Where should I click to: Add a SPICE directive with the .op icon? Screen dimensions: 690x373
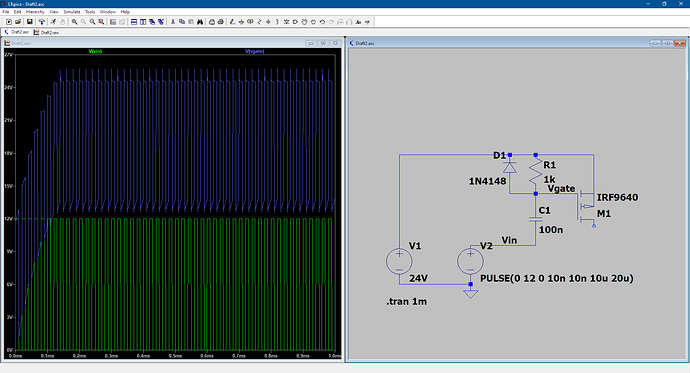tap(367, 22)
